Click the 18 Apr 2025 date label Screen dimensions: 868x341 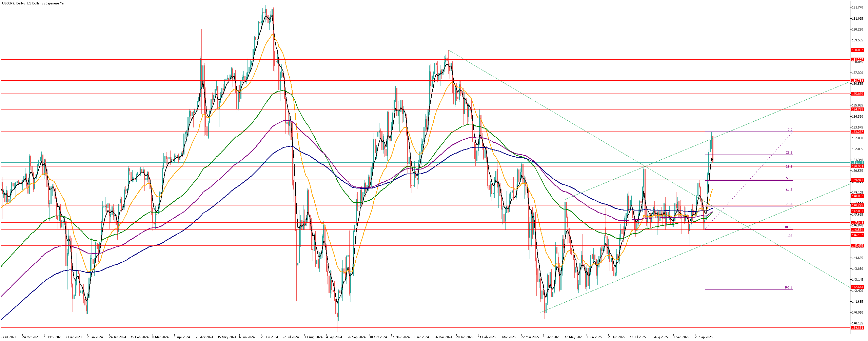(x=552, y=337)
